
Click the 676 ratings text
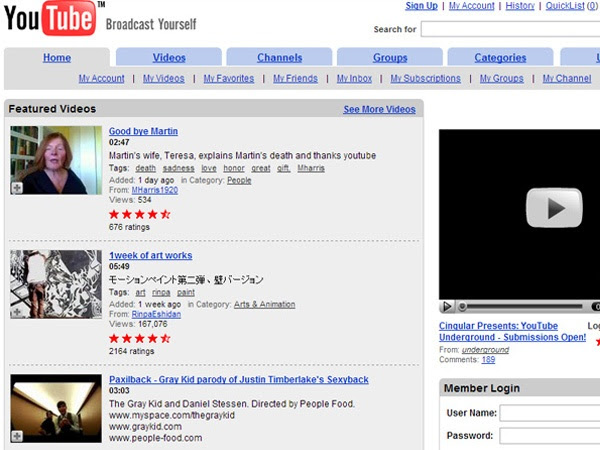point(129,227)
